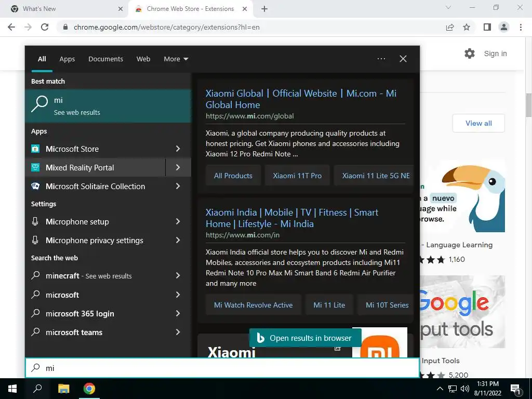Switch to Apps search filter
532x399 pixels.
pyautogui.click(x=67, y=59)
